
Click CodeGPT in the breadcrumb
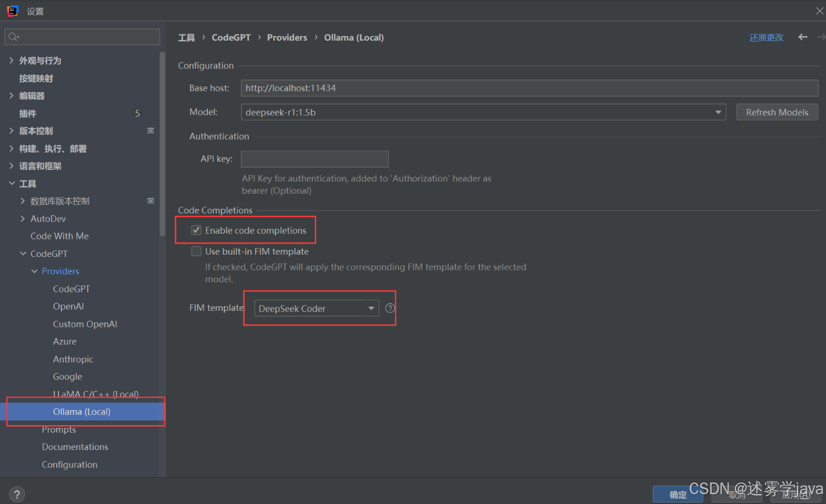(x=231, y=37)
